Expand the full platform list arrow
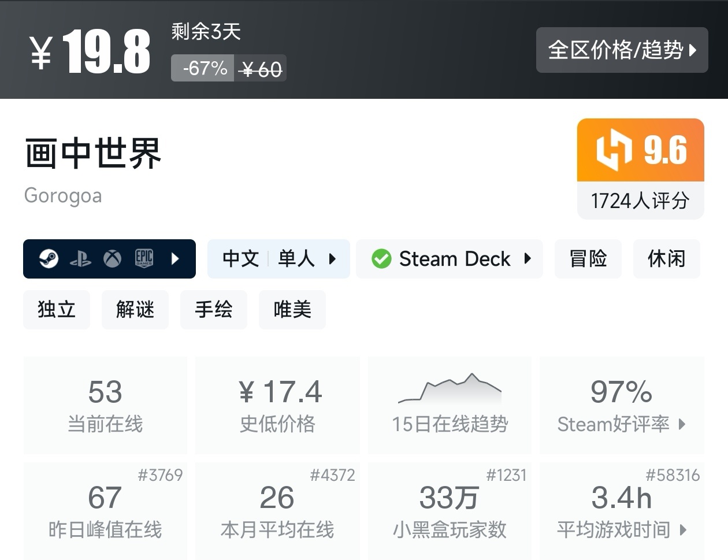This screenshot has height=560, width=728. click(x=176, y=259)
